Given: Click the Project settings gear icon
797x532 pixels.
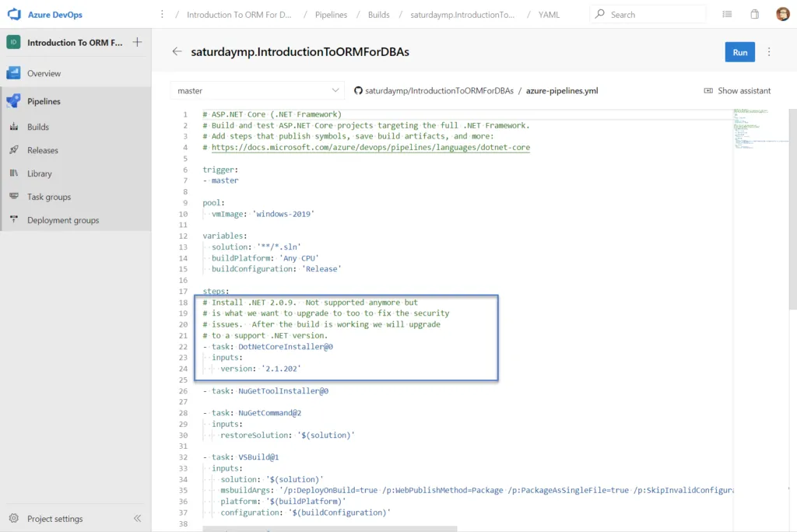Looking at the screenshot, I should tap(14, 518).
